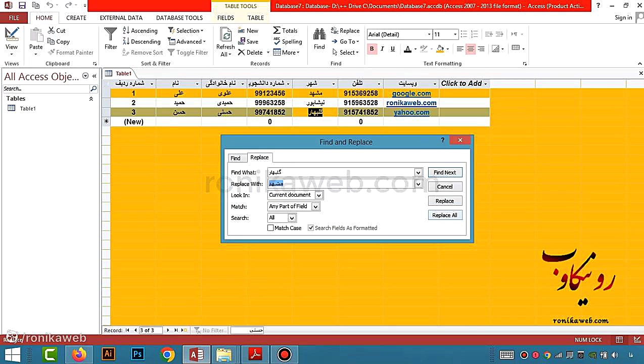Switch to the DATABASE TOOLS tab

179,18
